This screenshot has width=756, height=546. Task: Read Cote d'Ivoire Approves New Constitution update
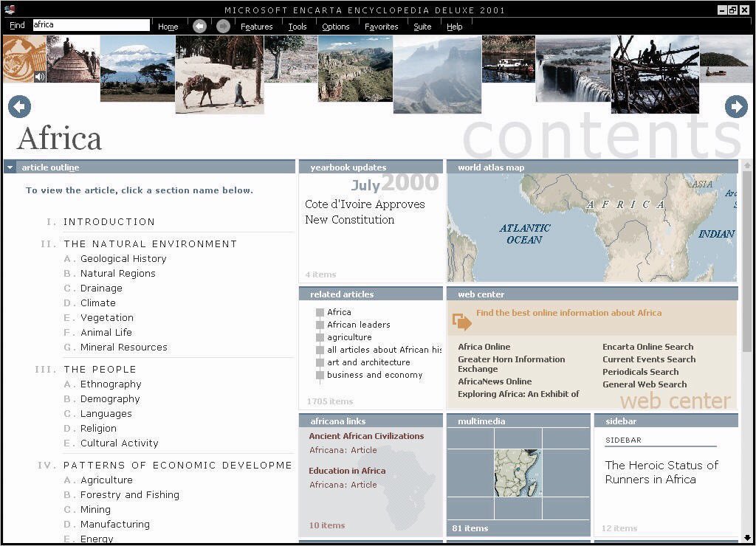(365, 212)
